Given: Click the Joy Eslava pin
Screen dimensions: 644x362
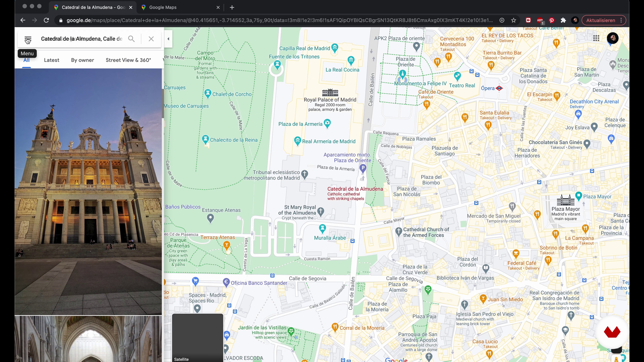Looking at the screenshot, I should click(x=594, y=127).
